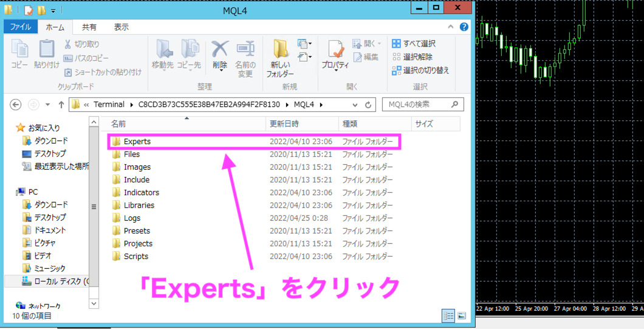Click すべて選択 (Select all) in ribbon
The image size is (644, 329).
[x=414, y=44]
